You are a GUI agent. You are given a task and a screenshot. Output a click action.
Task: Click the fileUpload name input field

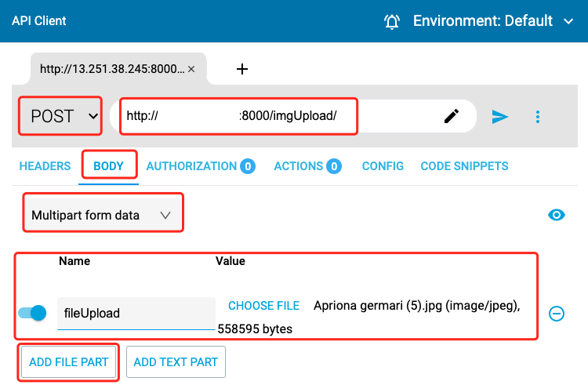[x=135, y=313]
